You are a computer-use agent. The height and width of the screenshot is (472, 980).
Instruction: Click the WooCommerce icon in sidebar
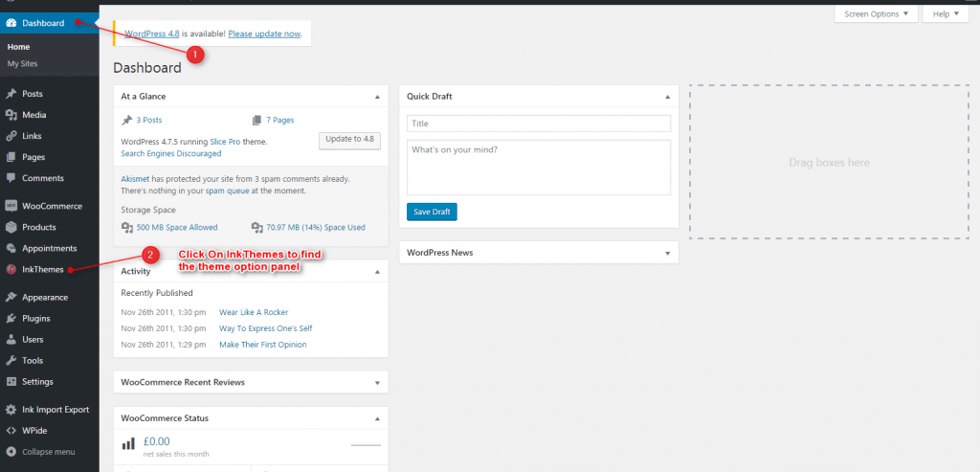[11, 206]
